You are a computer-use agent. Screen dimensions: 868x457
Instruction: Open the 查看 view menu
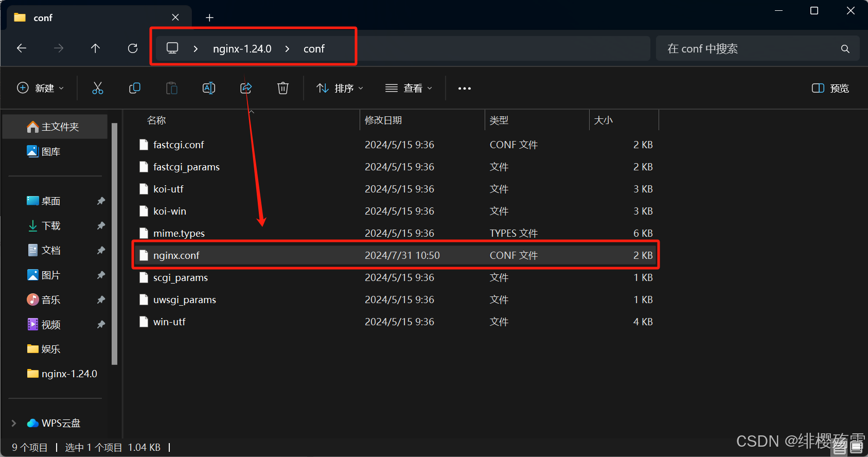[x=409, y=89]
